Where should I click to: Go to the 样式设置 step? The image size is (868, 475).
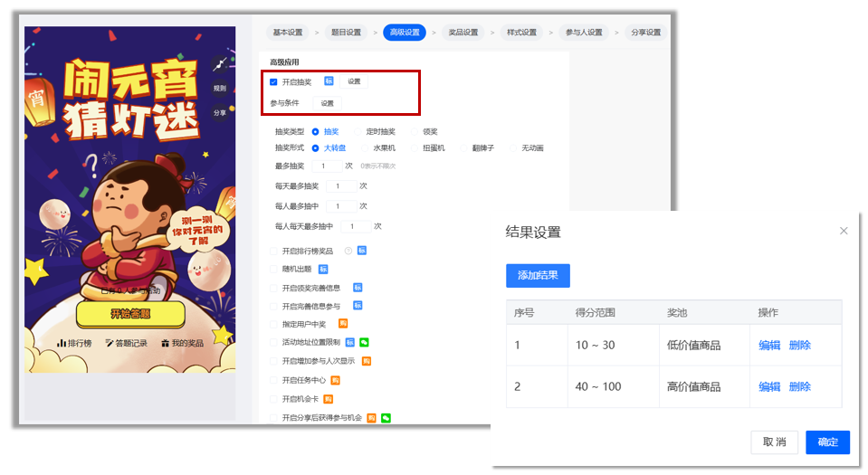pos(521,32)
